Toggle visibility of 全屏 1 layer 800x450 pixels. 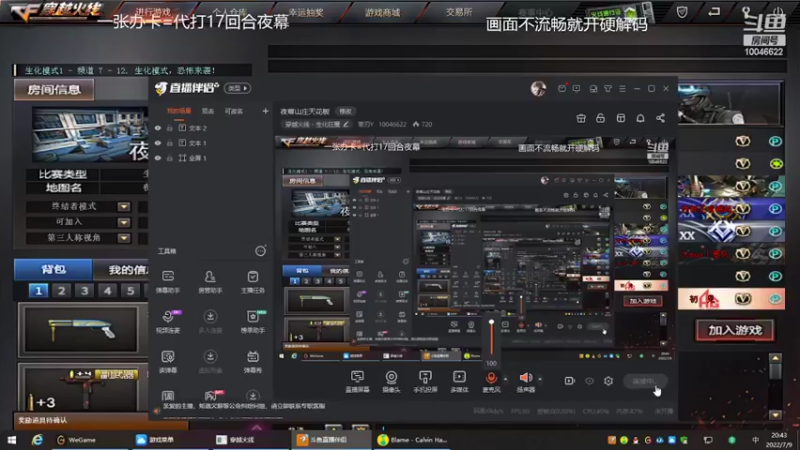pyautogui.click(x=158, y=158)
